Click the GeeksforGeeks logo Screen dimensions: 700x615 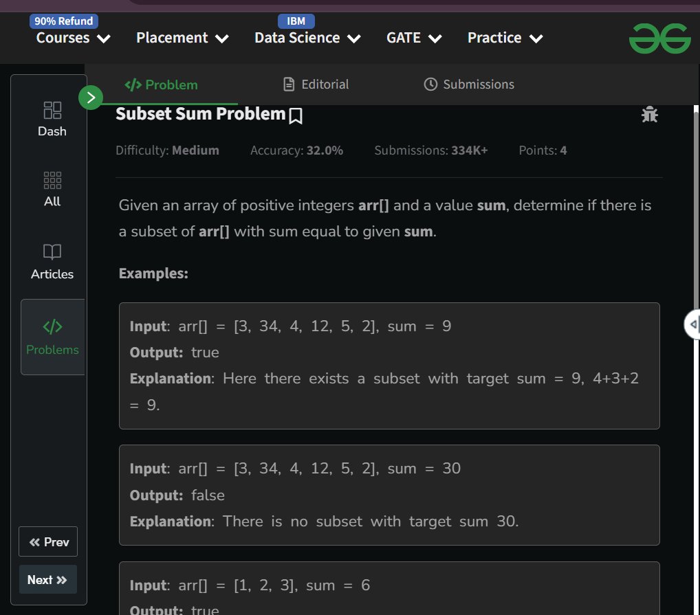659,38
